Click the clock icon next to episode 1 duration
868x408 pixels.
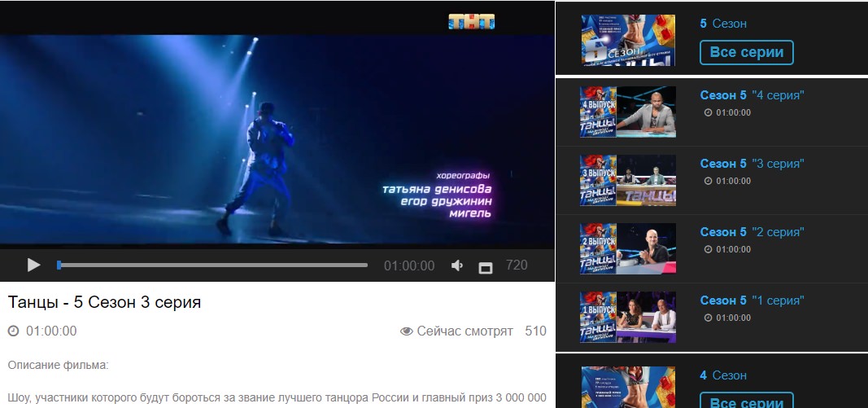708,318
